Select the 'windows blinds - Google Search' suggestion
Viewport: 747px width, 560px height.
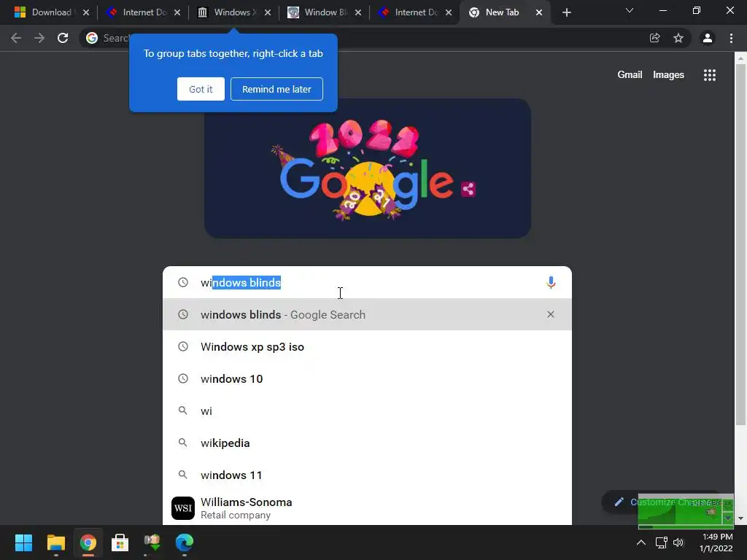[x=367, y=314]
